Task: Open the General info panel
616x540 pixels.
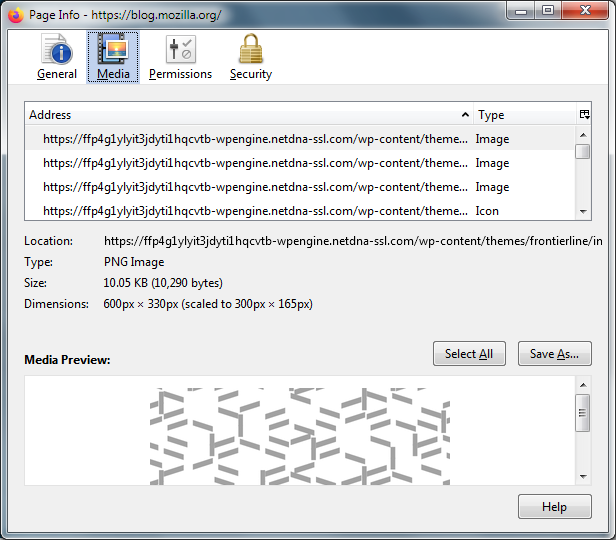Action: click(x=57, y=56)
